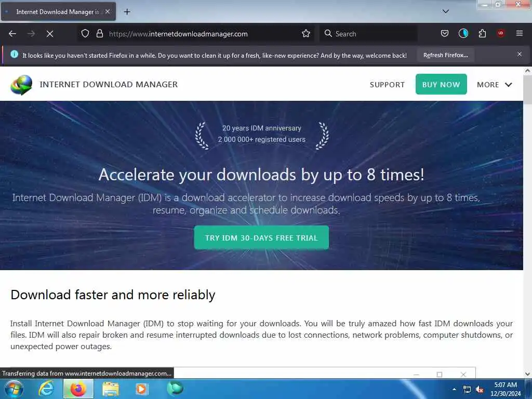Click the Download faster and more reliably heading
The width and height of the screenshot is (532, 399).
113,295
